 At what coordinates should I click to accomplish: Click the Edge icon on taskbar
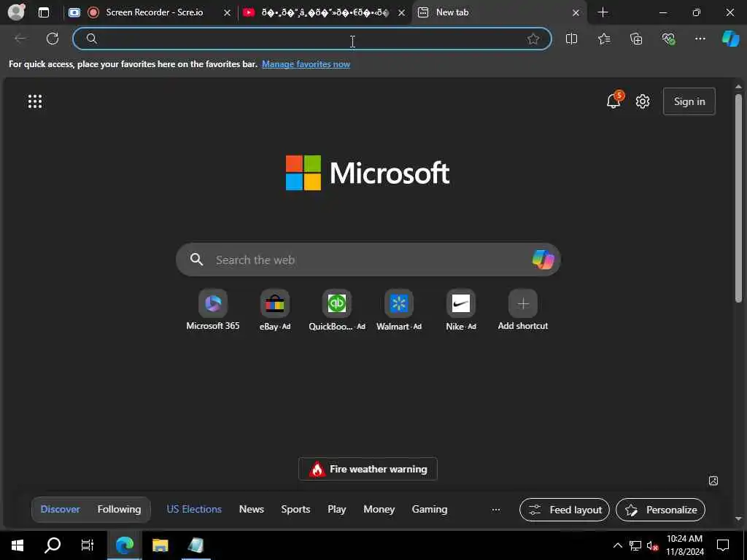124,545
